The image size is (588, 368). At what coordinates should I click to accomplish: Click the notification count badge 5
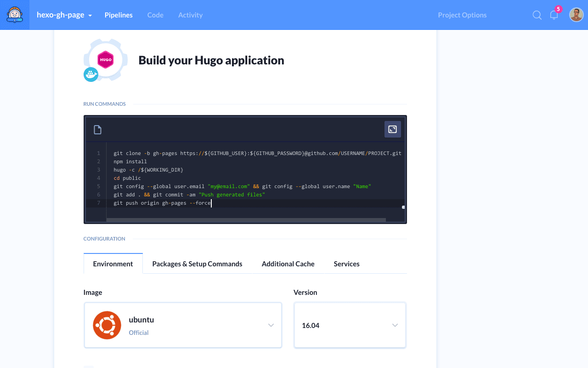click(559, 9)
